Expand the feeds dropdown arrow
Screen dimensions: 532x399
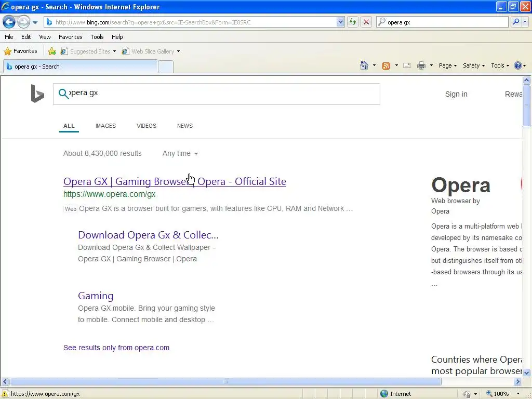(396, 65)
